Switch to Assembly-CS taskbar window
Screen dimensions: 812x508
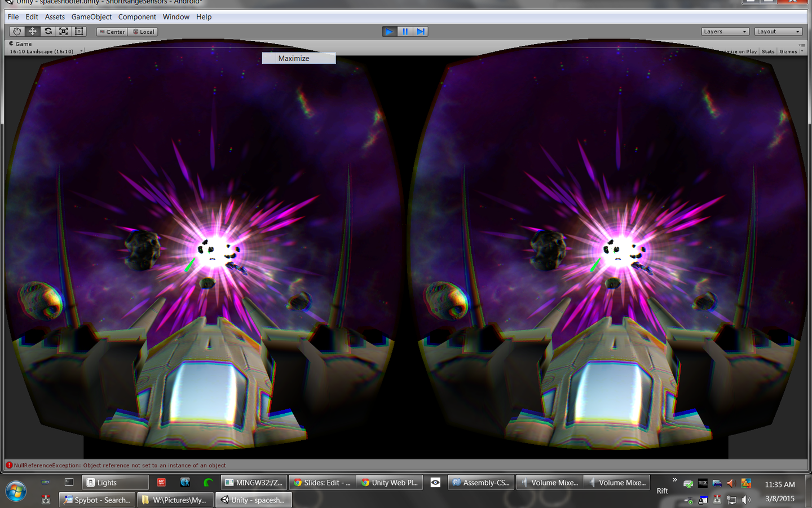[x=481, y=483]
